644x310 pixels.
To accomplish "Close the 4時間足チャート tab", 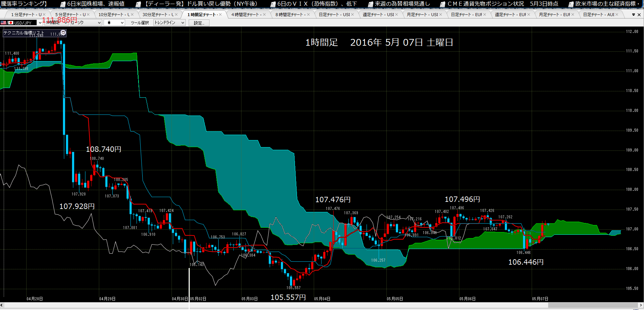I will pyautogui.click(x=264, y=14).
